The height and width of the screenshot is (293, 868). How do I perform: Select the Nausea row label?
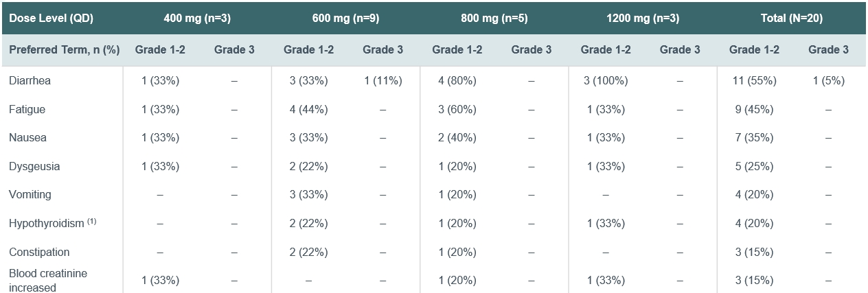(27, 137)
